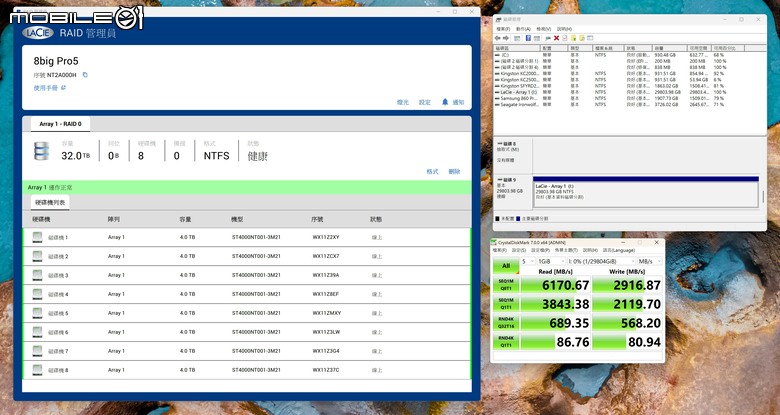Click the blue Help icon in Disk Management toolbar
This screenshot has height=415, width=780.
[528, 38]
